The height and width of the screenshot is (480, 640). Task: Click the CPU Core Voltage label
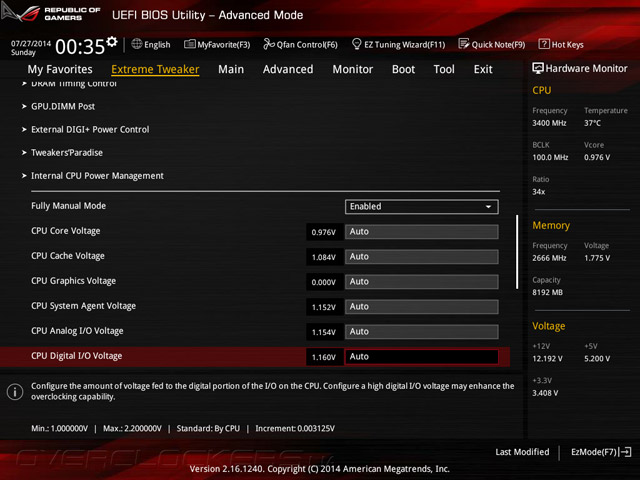point(66,231)
